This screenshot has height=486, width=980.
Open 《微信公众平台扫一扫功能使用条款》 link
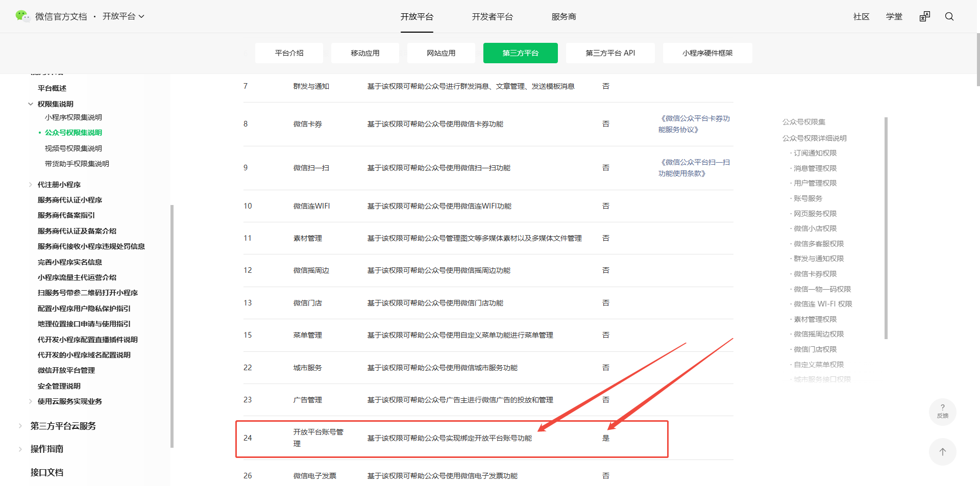coord(694,168)
